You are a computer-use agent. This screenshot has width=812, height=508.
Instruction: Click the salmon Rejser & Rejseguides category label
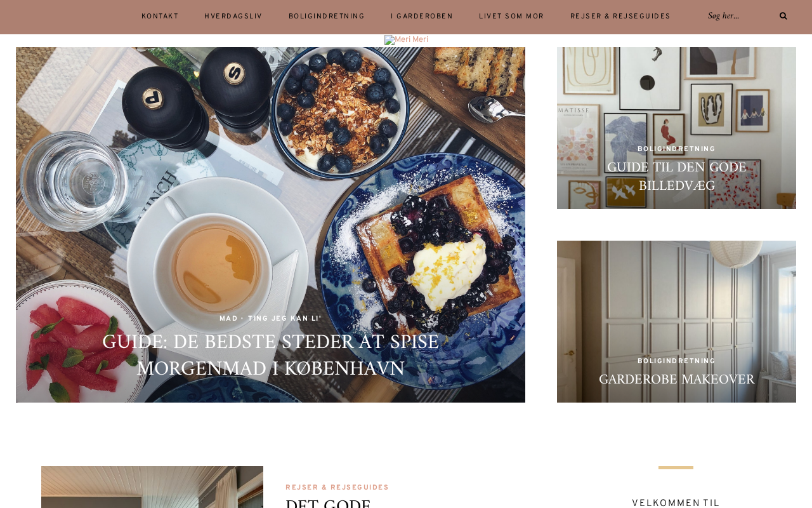point(337,488)
